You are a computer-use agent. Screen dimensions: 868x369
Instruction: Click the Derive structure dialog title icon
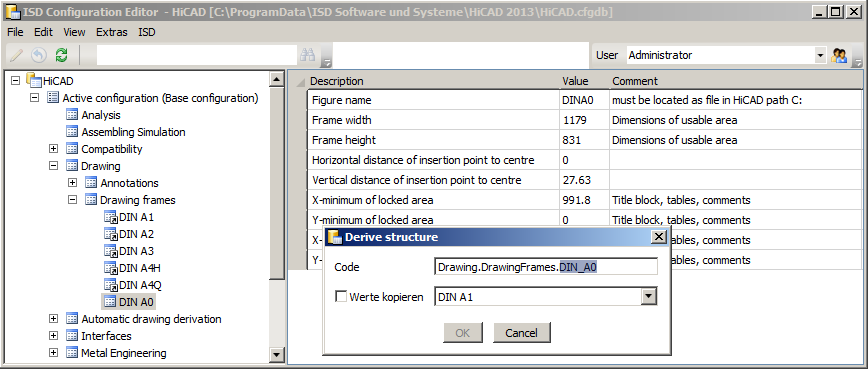tap(334, 237)
